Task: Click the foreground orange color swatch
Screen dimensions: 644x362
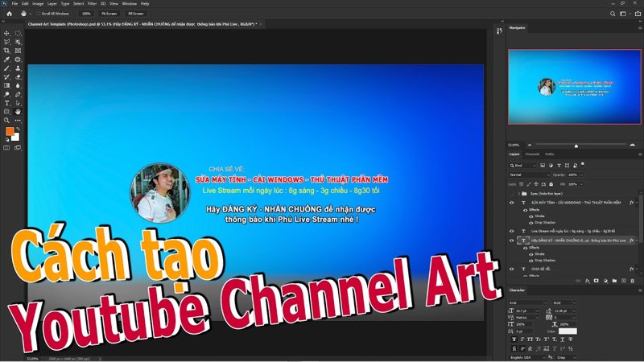Action: click(x=10, y=131)
